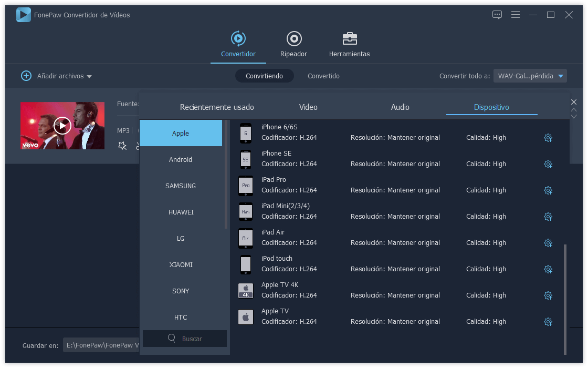Play the vevo video thumbnail

coord(62,126)
